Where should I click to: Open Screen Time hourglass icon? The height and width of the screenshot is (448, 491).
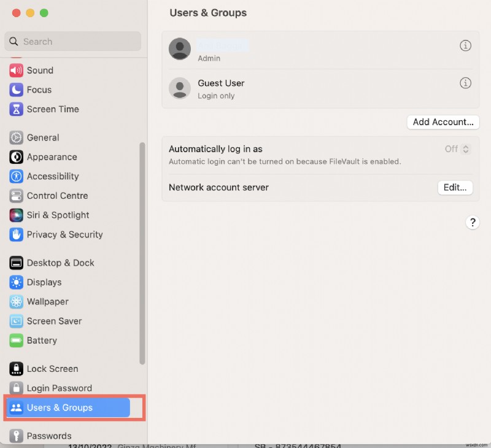coord(16,109)
